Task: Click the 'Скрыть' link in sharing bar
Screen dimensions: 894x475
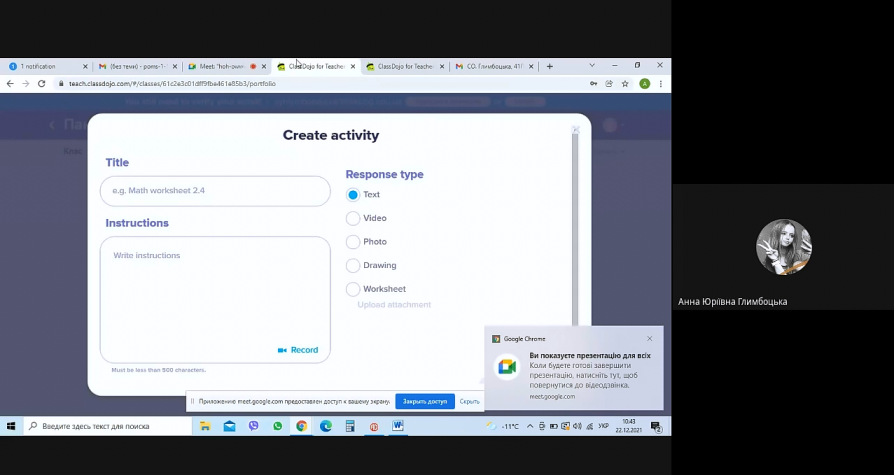Action: click(x=469, y=401)
